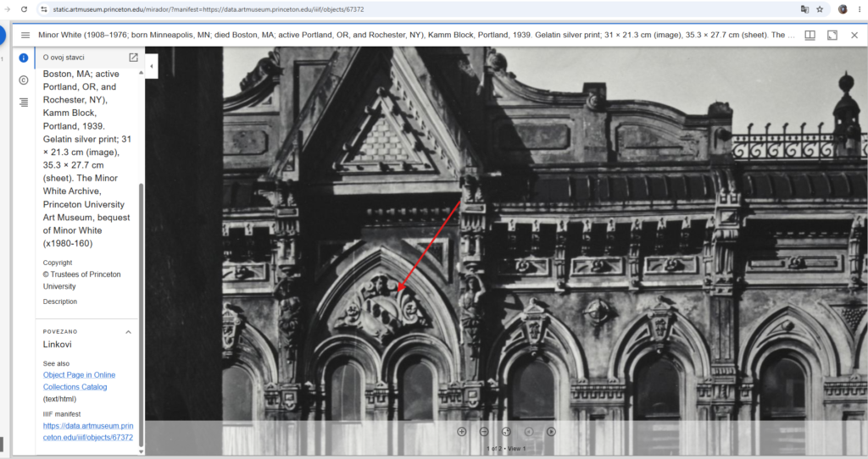Screen dimensions: 868x459
Task: Click the browser forward arrow
Action: (x=7, y=9)
